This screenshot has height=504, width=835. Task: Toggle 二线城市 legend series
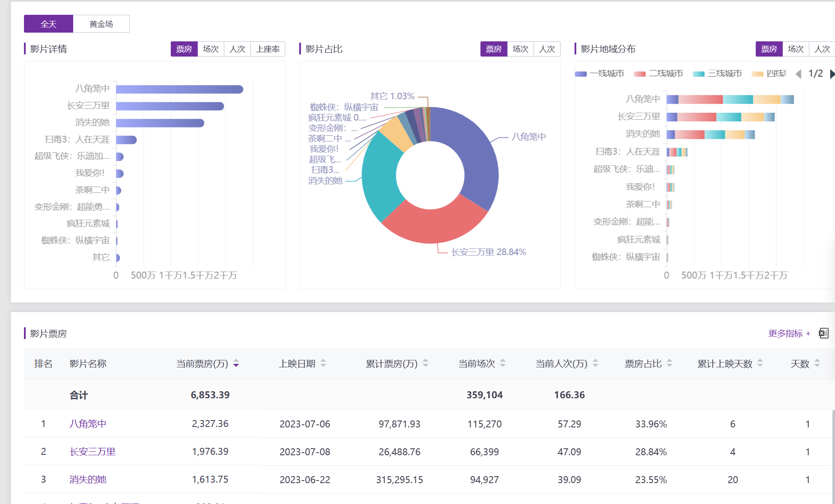click(x=658, y=74)
